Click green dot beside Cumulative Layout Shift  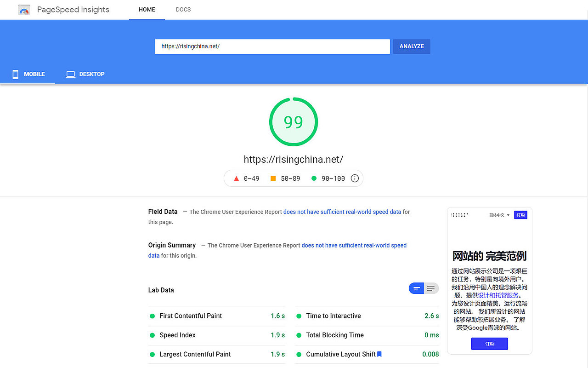[x=299, y=355]
